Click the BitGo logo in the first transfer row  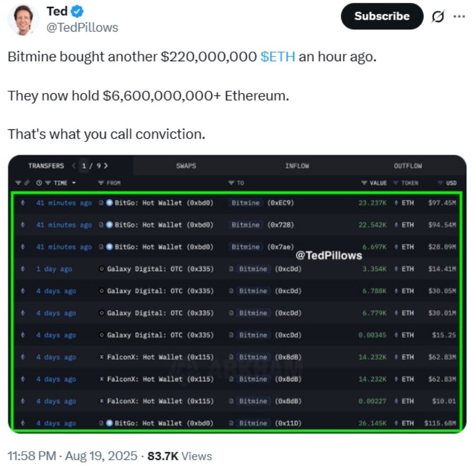pos(110,203)
